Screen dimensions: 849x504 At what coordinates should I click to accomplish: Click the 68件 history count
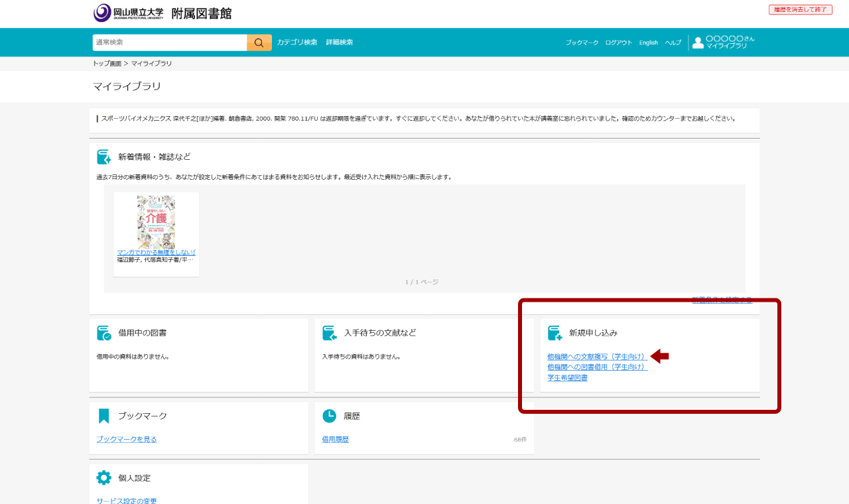[x=520, y=440]
